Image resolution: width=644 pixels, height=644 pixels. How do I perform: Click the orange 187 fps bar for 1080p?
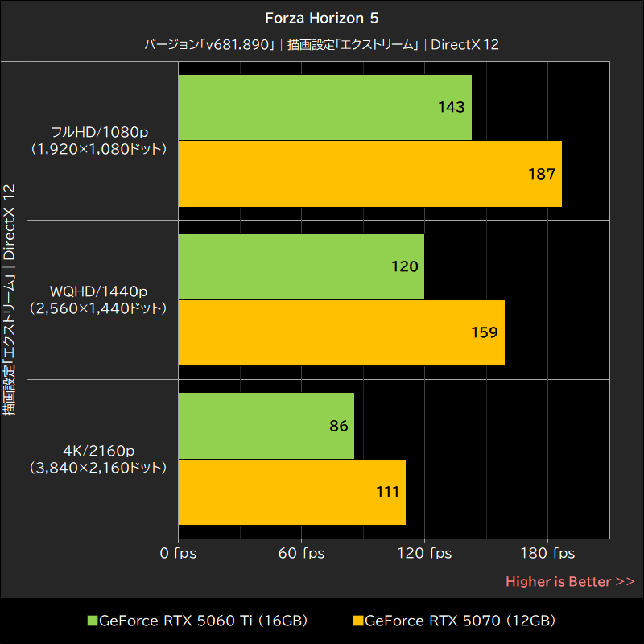click(370, 174)
